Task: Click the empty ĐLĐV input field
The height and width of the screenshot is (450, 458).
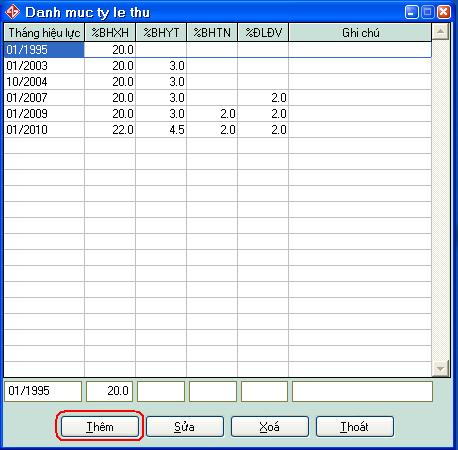Action: tap(264, 391)
